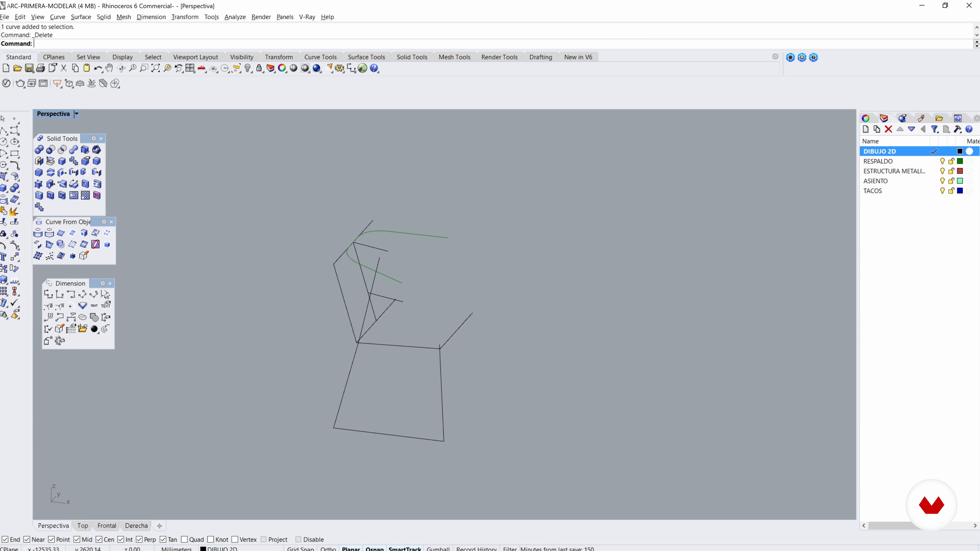Open Solid Tools panel gear options

point(94,139)
